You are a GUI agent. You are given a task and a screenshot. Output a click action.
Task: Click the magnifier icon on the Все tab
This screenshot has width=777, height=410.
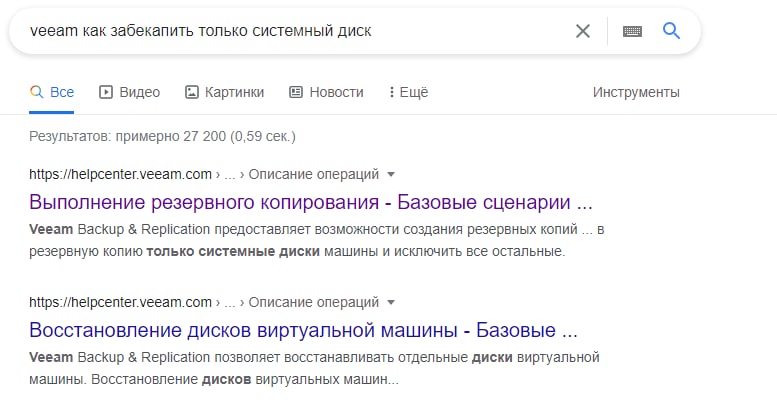pos(36,92)
